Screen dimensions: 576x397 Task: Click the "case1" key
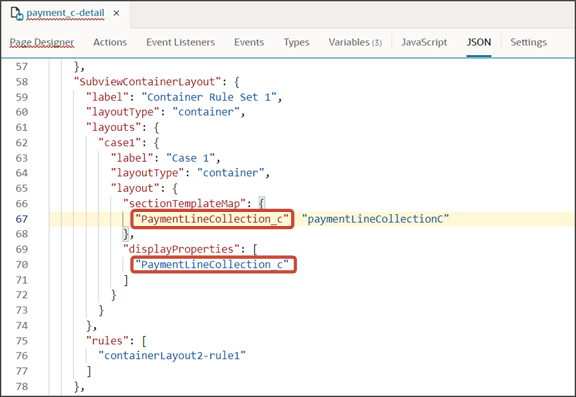pos(120,142)
